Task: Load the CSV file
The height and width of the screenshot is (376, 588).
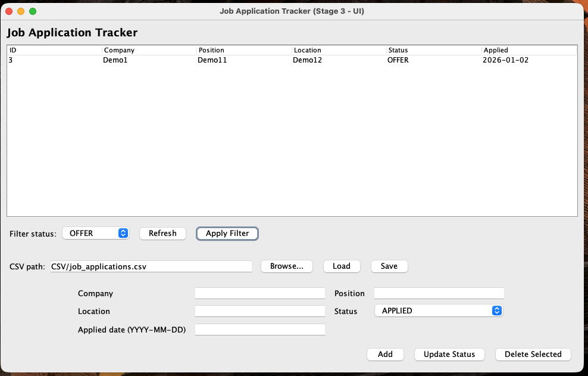Action: click(x=342, y=266)
